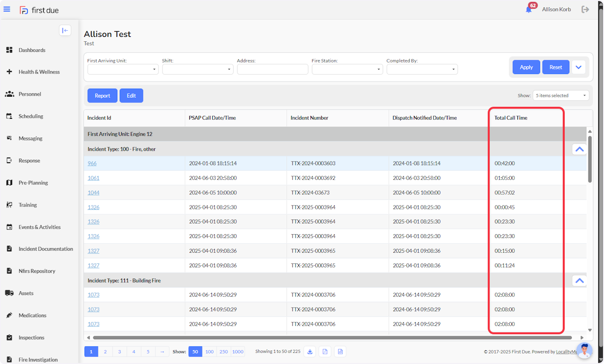Click the Reset button
The image size is (604, 364).
[556, 67]
